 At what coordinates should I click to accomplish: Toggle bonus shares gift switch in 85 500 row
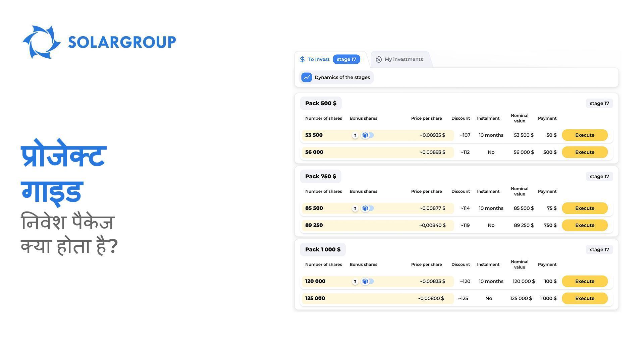[368, 208]
